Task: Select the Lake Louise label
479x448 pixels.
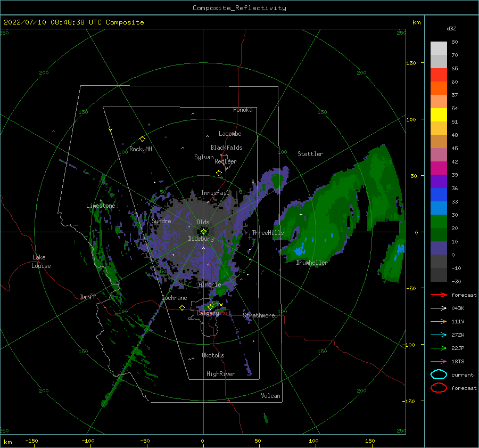Action: (x=41, y=262)
